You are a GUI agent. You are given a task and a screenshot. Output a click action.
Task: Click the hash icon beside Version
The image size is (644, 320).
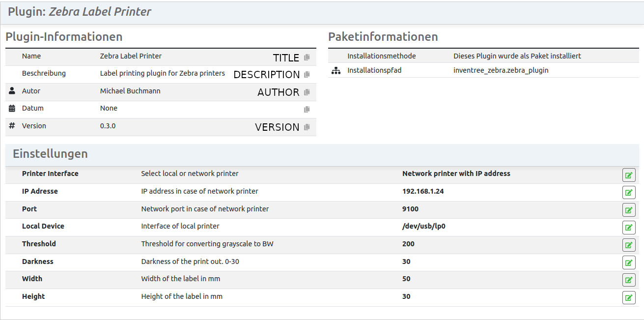click(x=11, y=126)
